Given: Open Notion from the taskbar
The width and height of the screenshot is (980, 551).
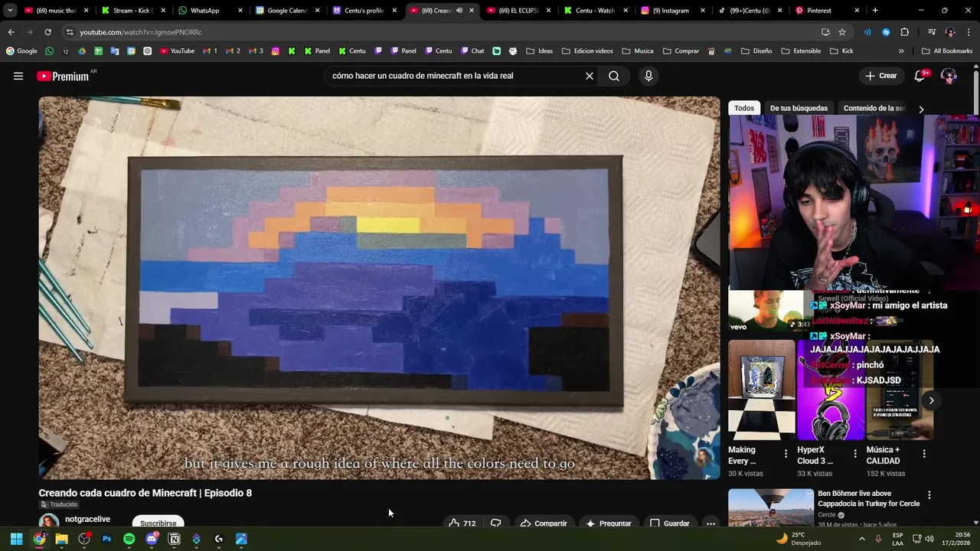Looking at the screenshot, I should point(174,539).
